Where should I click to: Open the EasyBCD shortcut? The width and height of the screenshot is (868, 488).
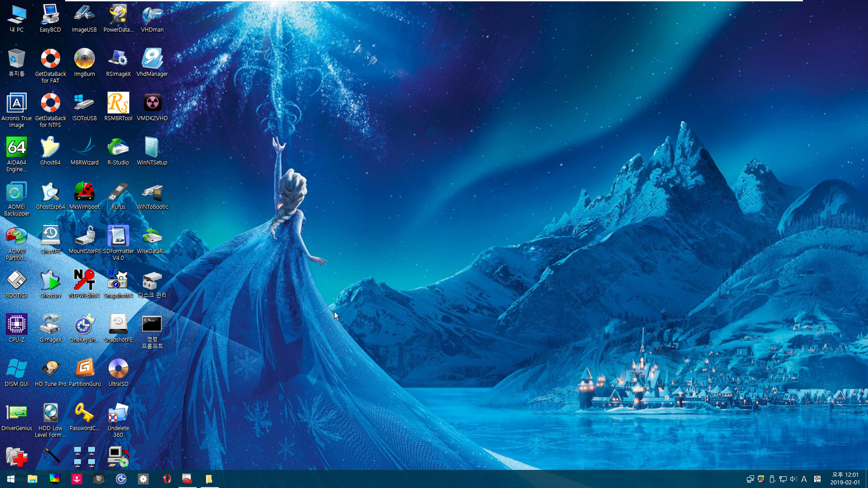pos(50,19)
